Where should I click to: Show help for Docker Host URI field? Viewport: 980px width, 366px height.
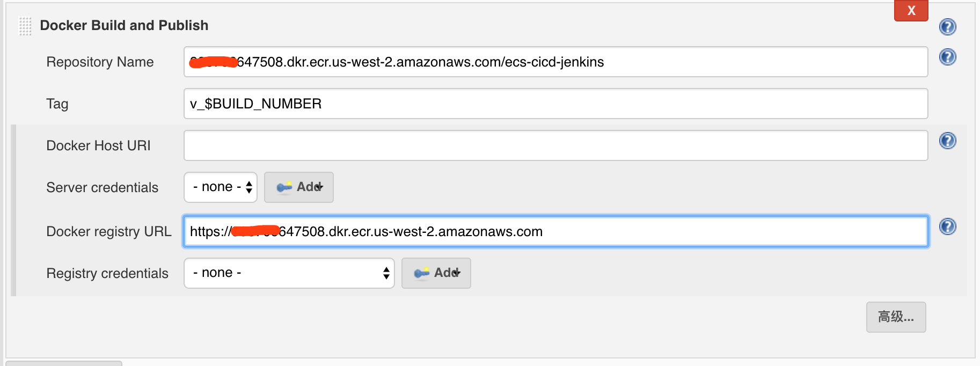click(947, 140)
